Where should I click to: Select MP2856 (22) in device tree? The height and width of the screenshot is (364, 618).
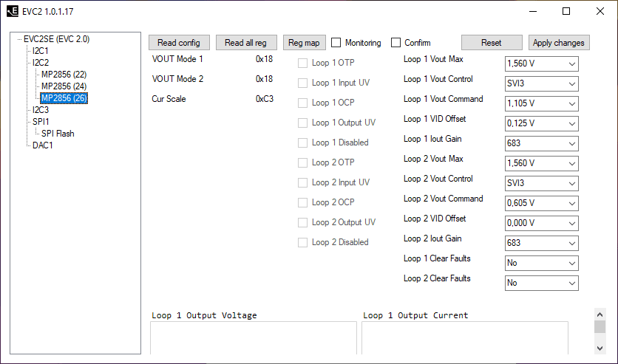[x=64, y=75]
